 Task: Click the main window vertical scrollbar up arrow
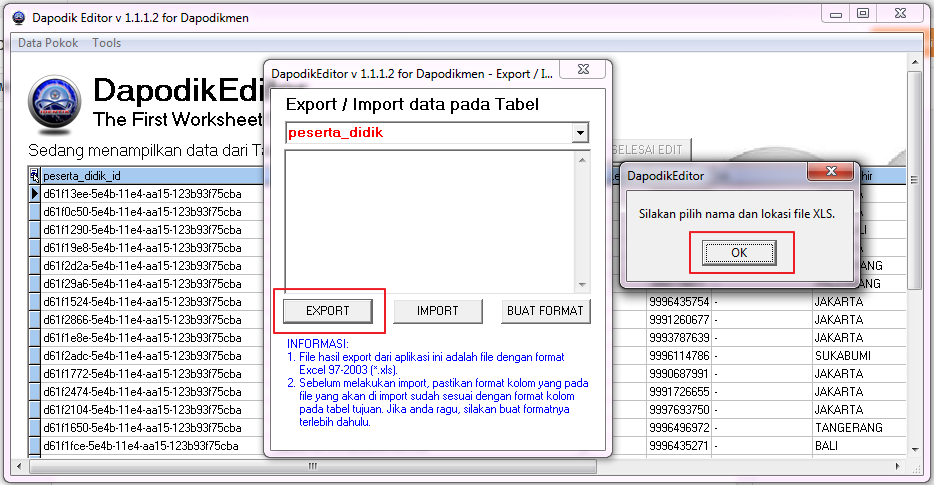914,62
